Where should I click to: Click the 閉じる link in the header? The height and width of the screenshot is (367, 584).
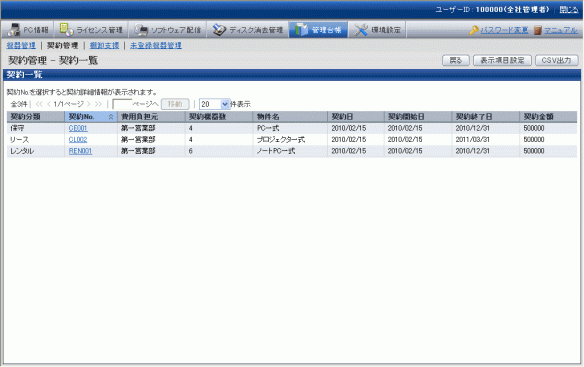coord(569,10)
